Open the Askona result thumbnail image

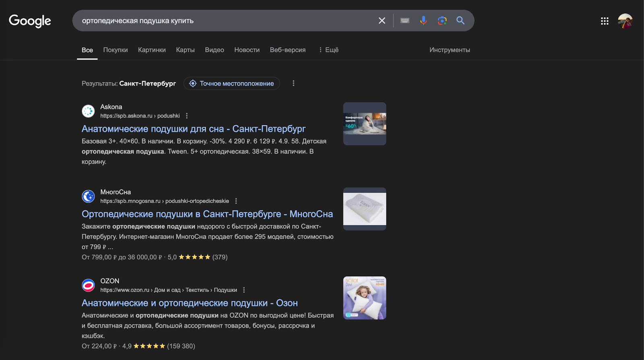point(365,123)
